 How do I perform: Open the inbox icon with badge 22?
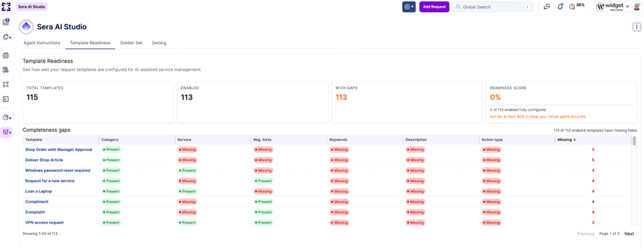(x=6, y=22)
